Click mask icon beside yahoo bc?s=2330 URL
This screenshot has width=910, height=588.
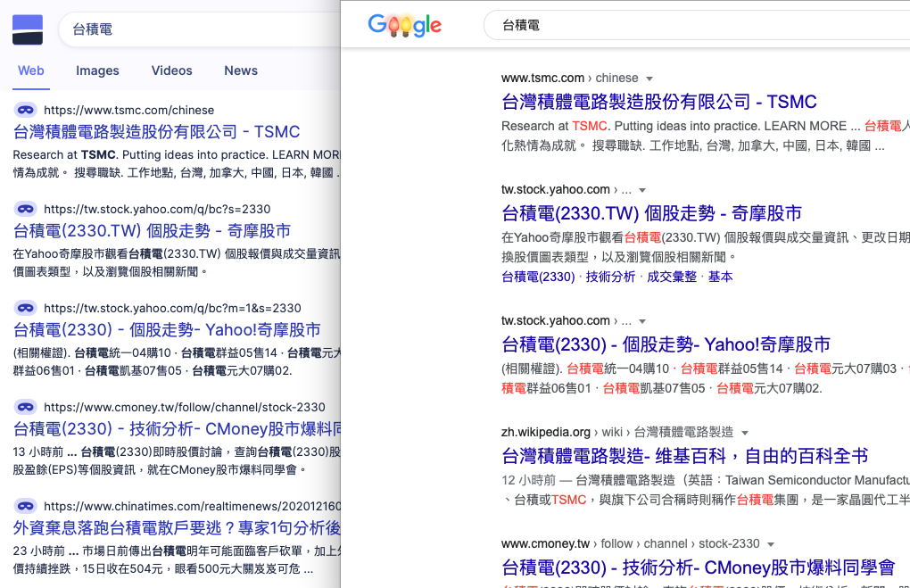[x=25, y=209]
